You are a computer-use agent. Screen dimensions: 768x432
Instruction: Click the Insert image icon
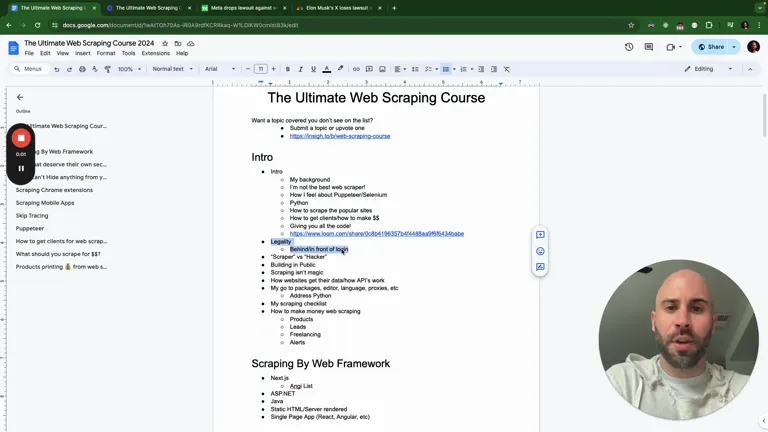click(382, 69)
